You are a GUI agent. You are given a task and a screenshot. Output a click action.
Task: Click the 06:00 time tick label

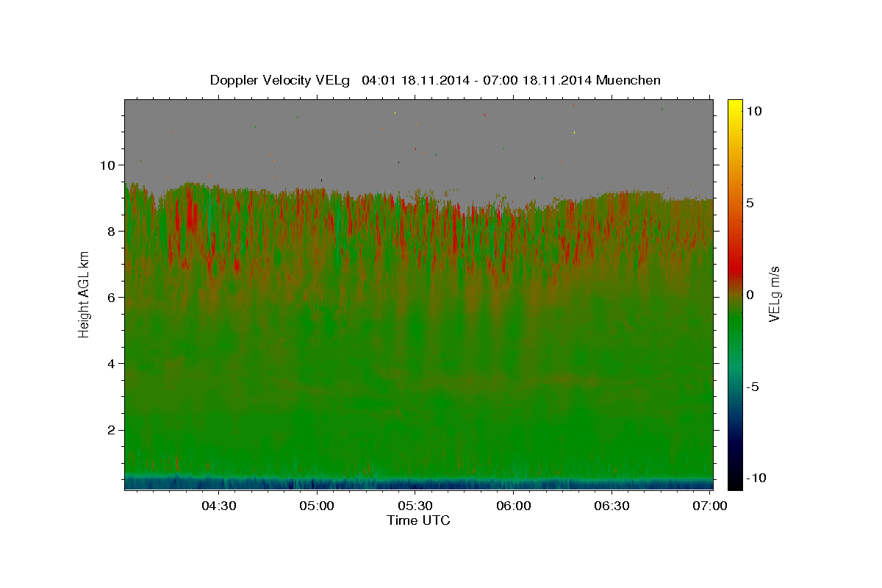(x=514, y=506)
